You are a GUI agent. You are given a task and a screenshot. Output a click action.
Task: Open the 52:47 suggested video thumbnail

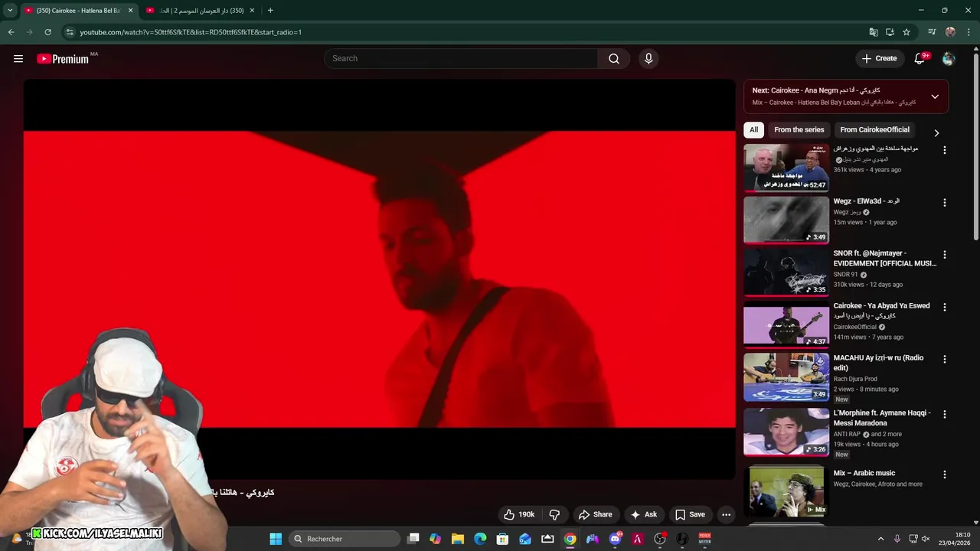tap(786, 168)
